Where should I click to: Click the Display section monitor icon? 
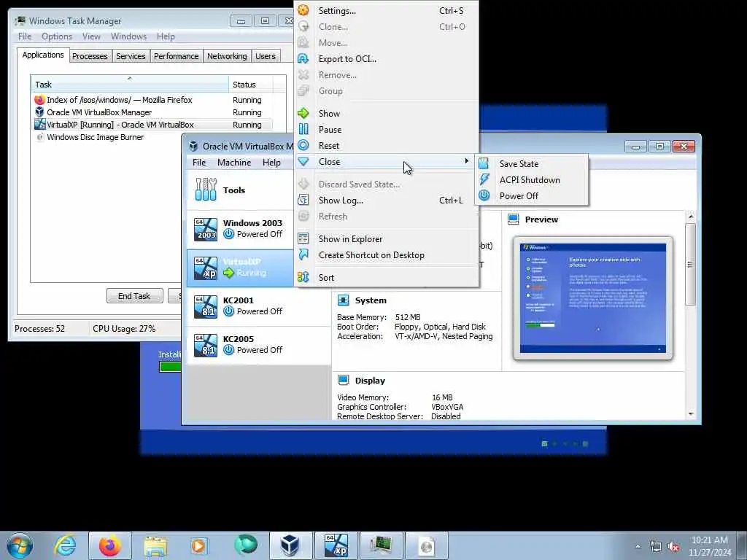(x=343, y=380)
